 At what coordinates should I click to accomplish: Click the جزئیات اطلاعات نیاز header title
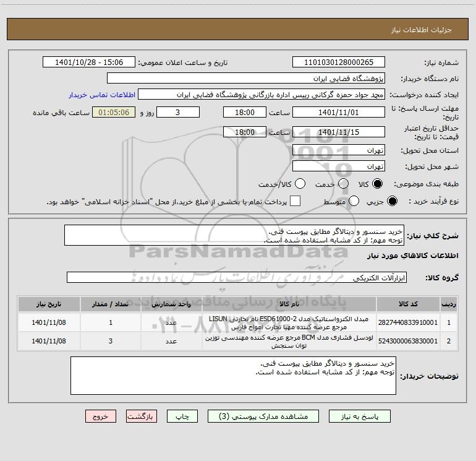tap(422, 30)
